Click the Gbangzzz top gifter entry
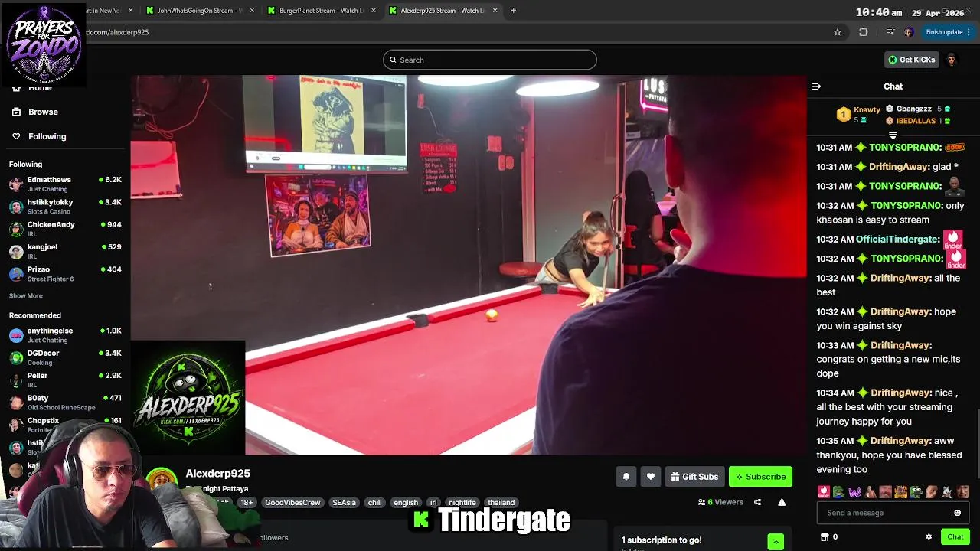 [x=917, y=109]
